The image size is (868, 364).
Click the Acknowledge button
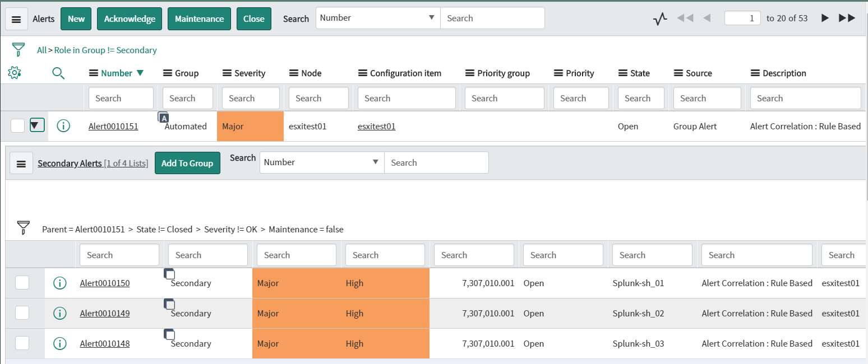click(129, 18)
